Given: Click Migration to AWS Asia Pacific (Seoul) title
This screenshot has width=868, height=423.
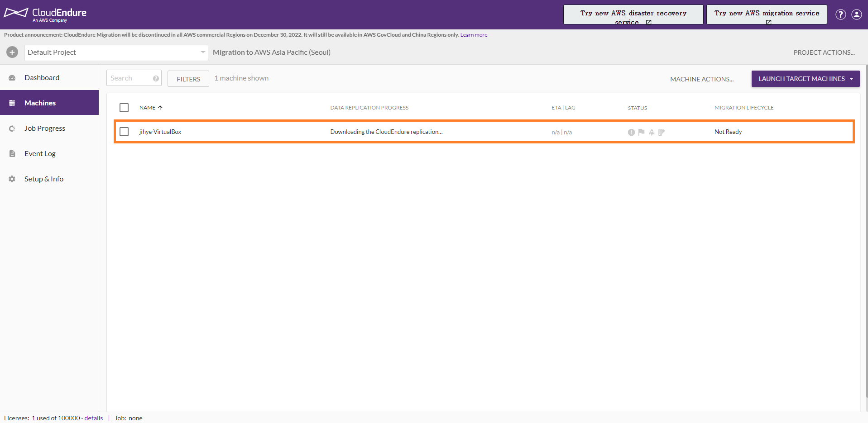Looking at the screenshot, I should click(272, 52).
